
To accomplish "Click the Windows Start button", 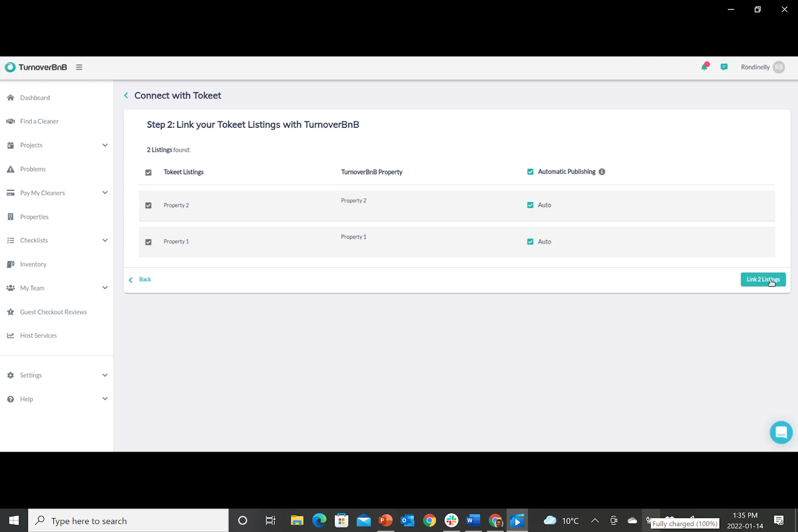I will (14, 521).
